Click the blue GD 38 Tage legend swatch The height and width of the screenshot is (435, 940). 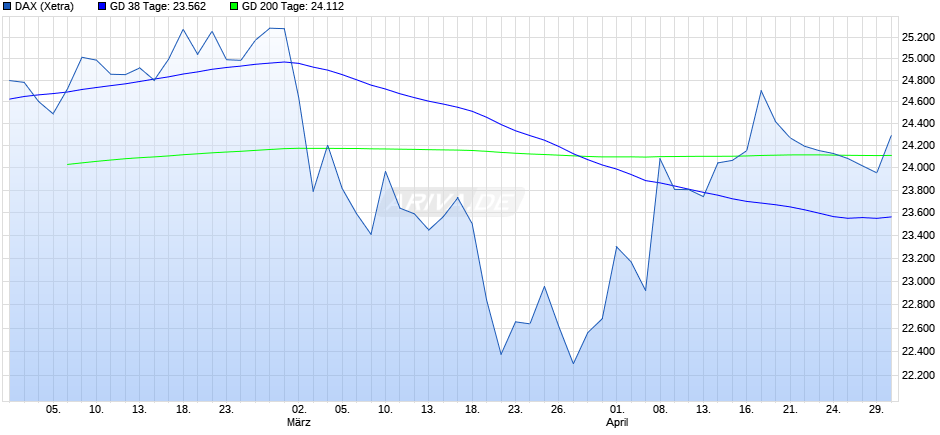[x=102, y=7]
